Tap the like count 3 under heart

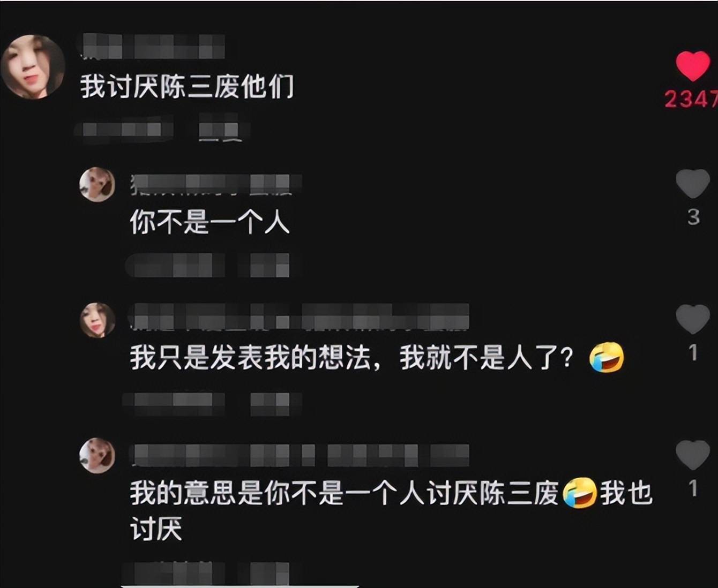pyautogui.click(x=693, y=217)
